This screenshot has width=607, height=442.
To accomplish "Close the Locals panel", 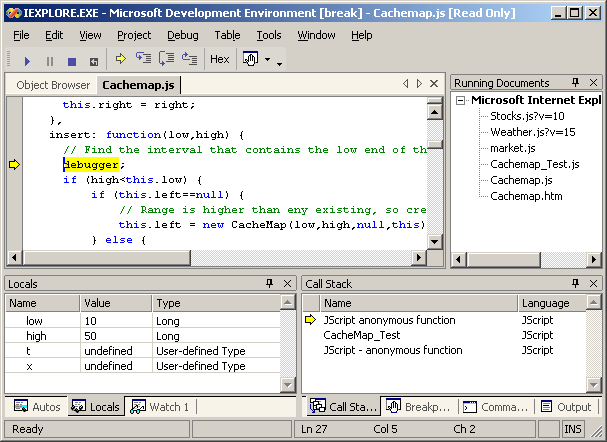I will [x=288, y=284].
